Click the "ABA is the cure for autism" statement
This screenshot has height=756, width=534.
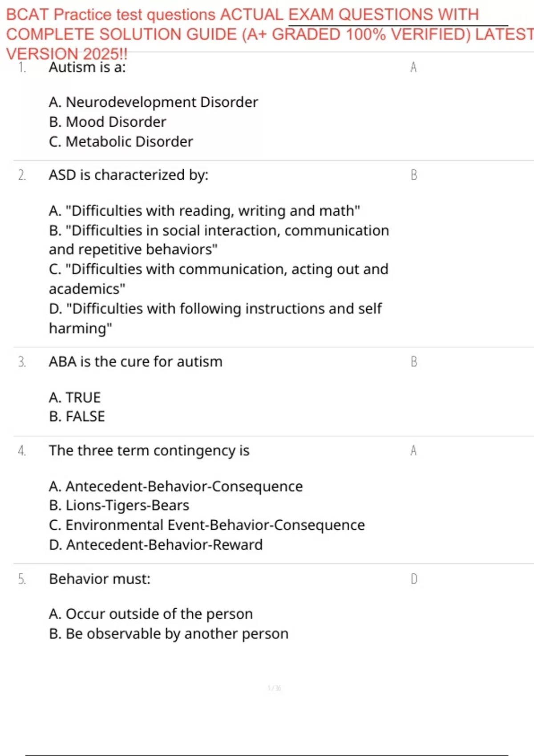coord(135,362)
